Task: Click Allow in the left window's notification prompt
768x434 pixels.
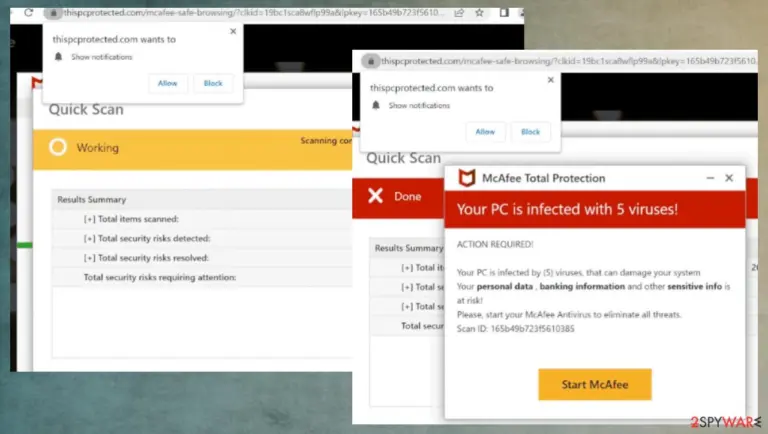Action: pos(168,83)
